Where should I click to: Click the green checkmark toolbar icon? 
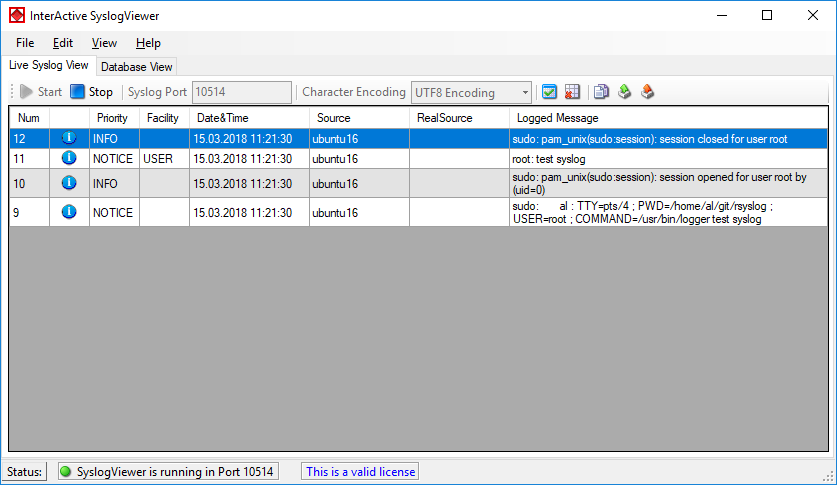(x=549, y=92)
